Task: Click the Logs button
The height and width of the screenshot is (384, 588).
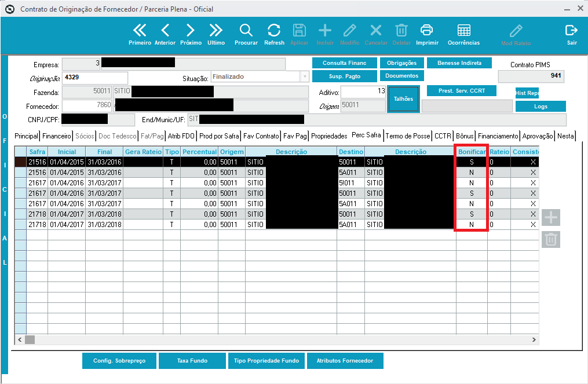Action: pyautogui.click(x=540, y=107)
